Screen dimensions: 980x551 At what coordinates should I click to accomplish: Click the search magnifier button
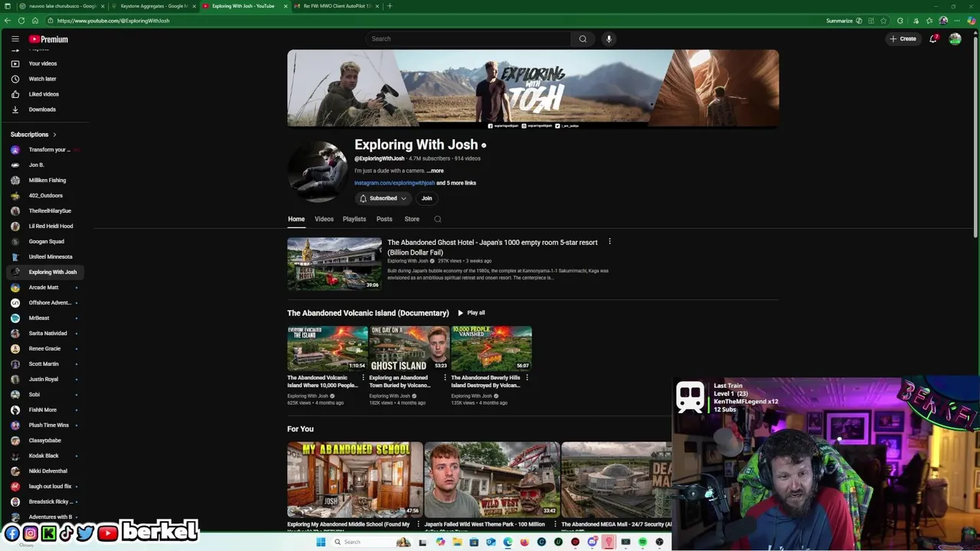tap(583, 39)
